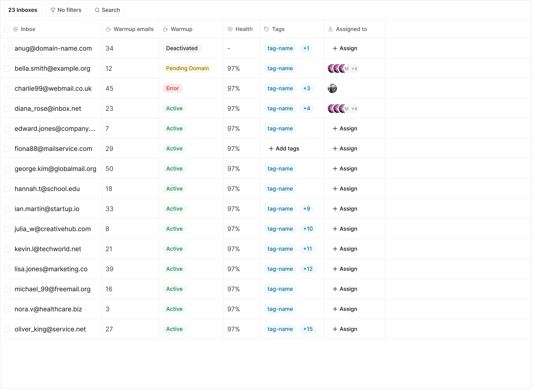Toggle the select-all checkbox in header
Viewport: 535px width, 392px height.
pos(7,29)
